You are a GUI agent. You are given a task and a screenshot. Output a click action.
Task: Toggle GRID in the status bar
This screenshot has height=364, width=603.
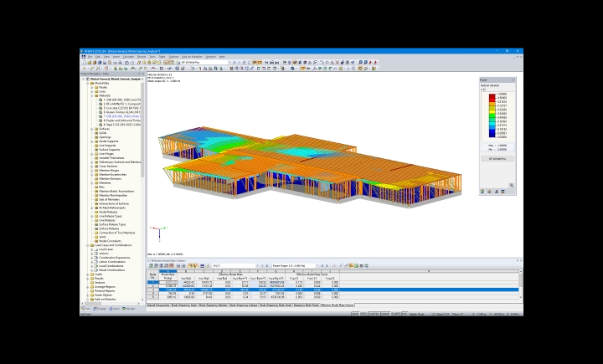coord(363,314)
